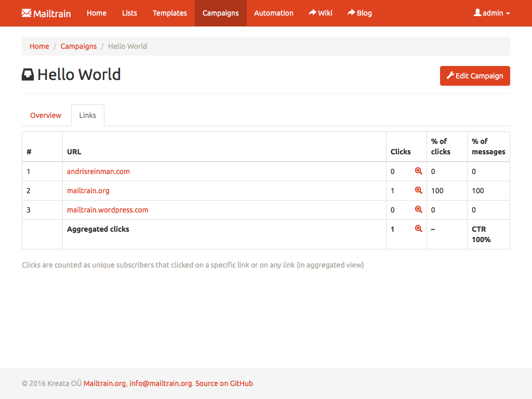Click the inbox icon beside Hello World heading
This screenshot has width=532, height=399.
point(28,75)
